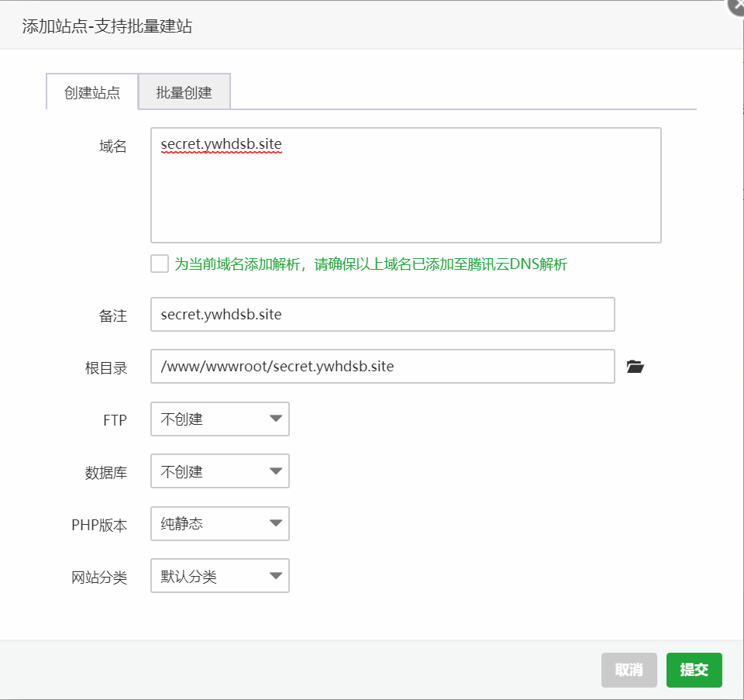Submit with the green 提交 button

click(x=694, y=670)
